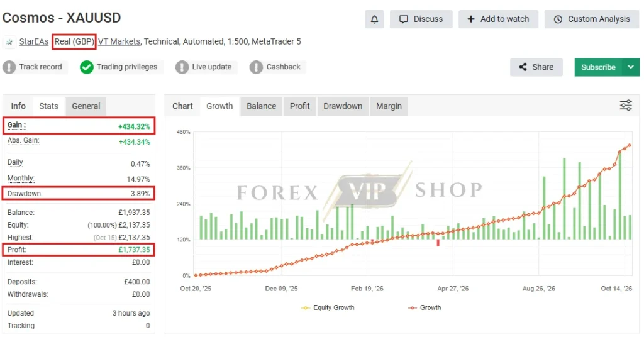Image resolution: width=644 pixels, height=337 pixels.
Task: Click the Cashback label
Action: coord(284,67)
